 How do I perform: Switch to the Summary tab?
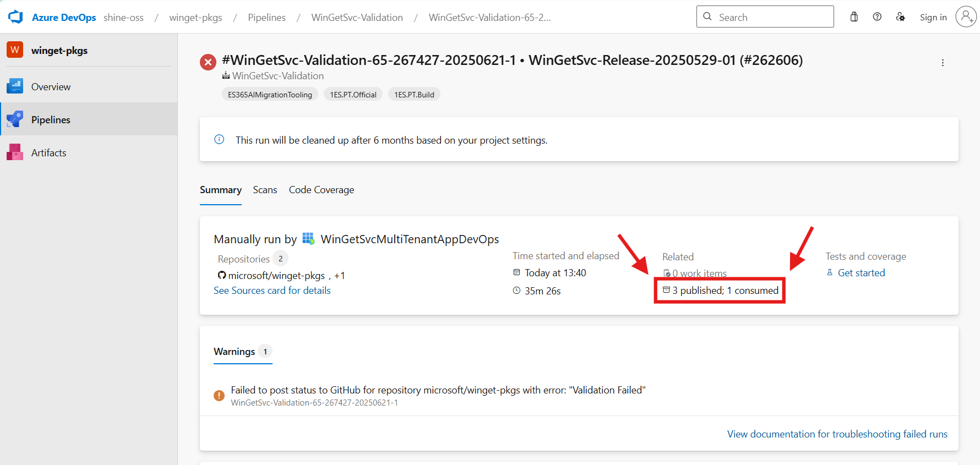[221, 190]
